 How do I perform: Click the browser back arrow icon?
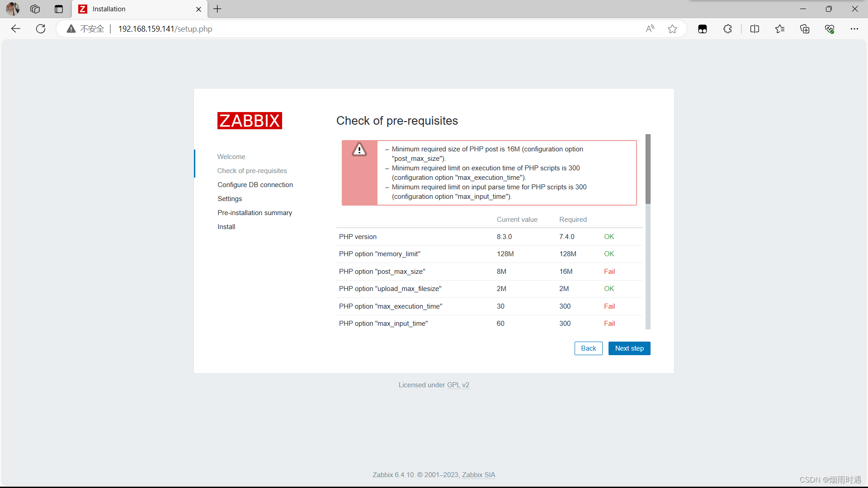[x=16, y=29]
